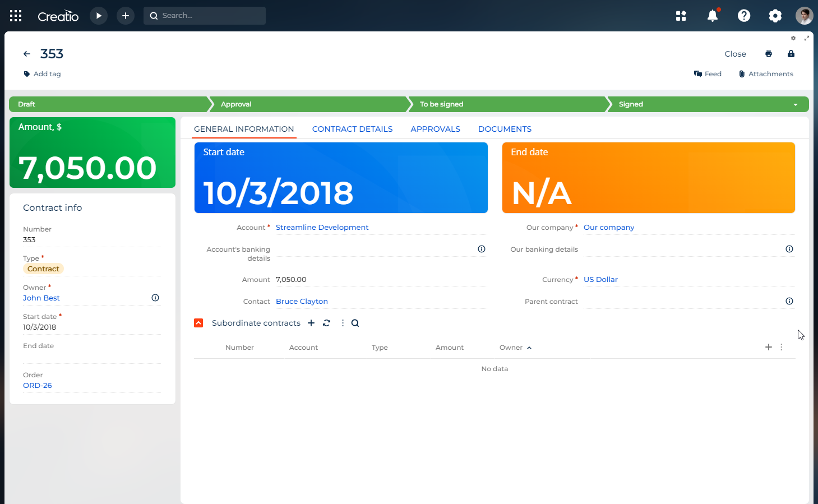Open table column options menu
818x504 pixels.
(781, 347)
